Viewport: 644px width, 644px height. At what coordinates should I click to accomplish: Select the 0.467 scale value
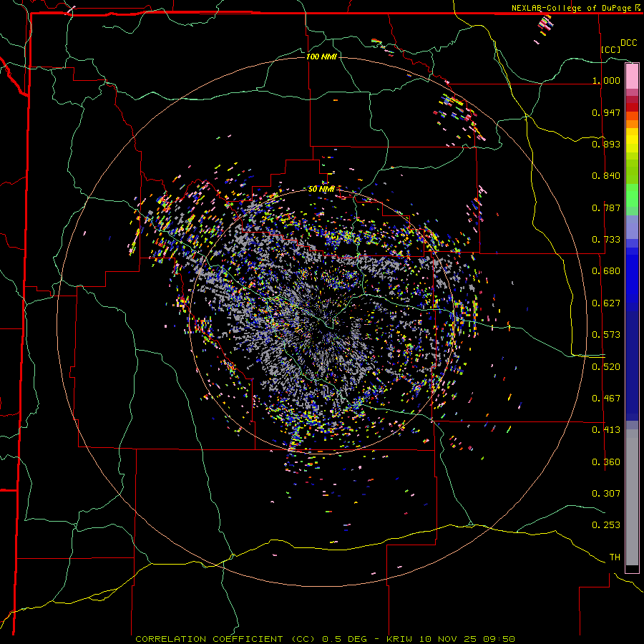click(606, 399)
